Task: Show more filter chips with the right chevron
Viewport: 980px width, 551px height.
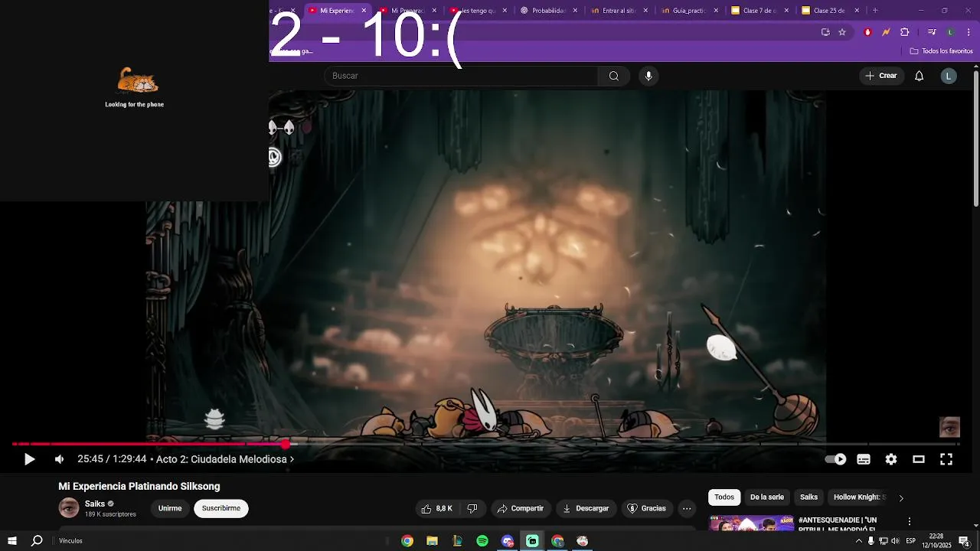Action: pyautogui.click(x=901, y=497)
